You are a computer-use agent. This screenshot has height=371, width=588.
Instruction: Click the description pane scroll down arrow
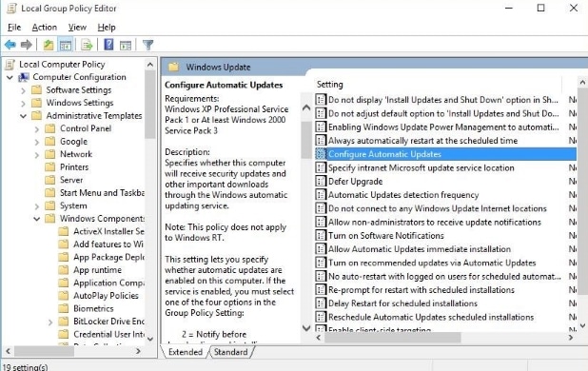coord(306,328)
